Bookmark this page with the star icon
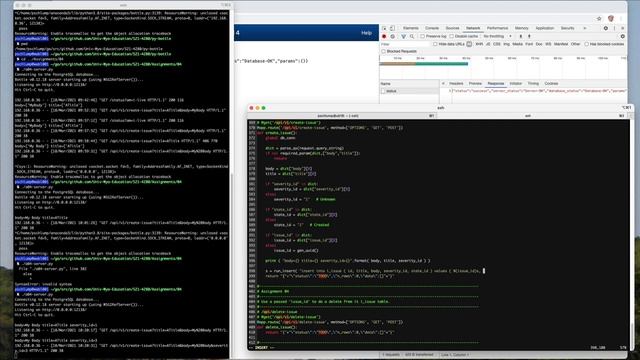This screenshot has height=360, width=640. (599, 18)
